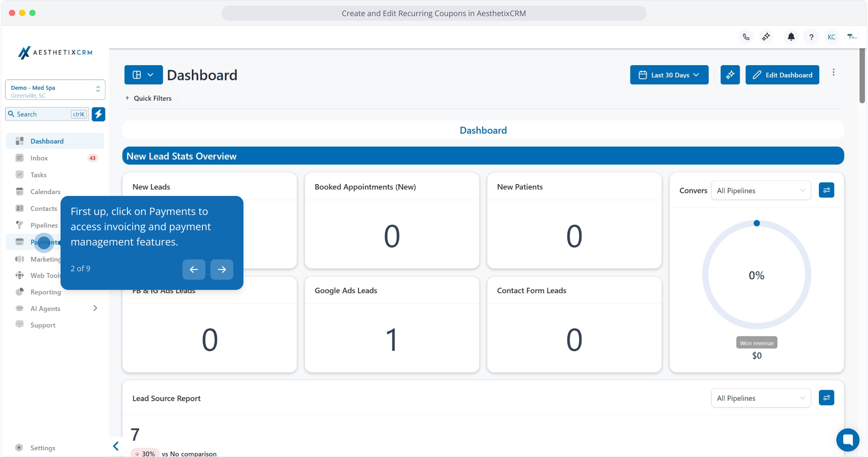868x457 pixels.
Task: Click the page vertical scrollbar thumb
Action: click(x=862, y=76)
